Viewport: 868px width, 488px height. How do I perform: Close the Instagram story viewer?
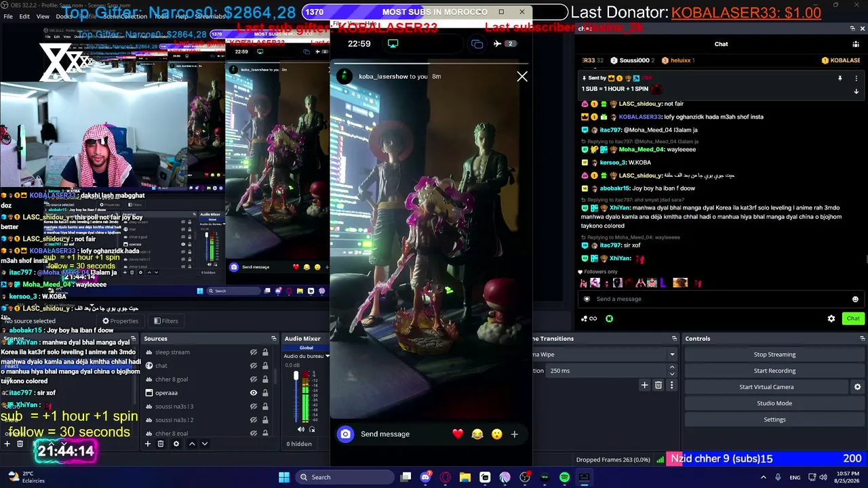click(522, 77)
